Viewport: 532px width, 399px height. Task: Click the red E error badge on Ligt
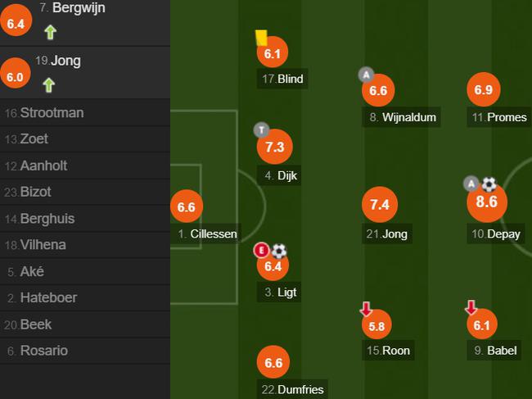click(261, 251)
